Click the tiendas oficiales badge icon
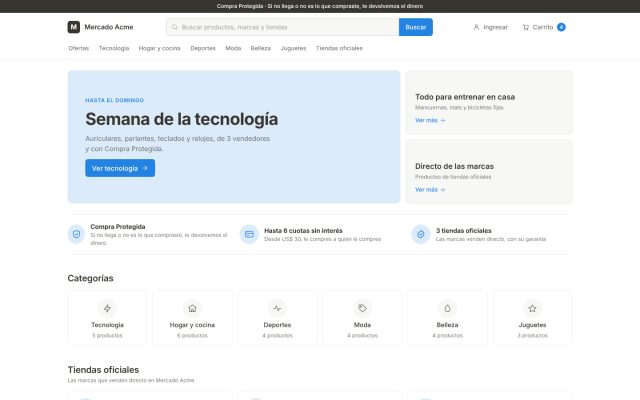This screenshot has height=400, width=640. click(x=421, y=234)
